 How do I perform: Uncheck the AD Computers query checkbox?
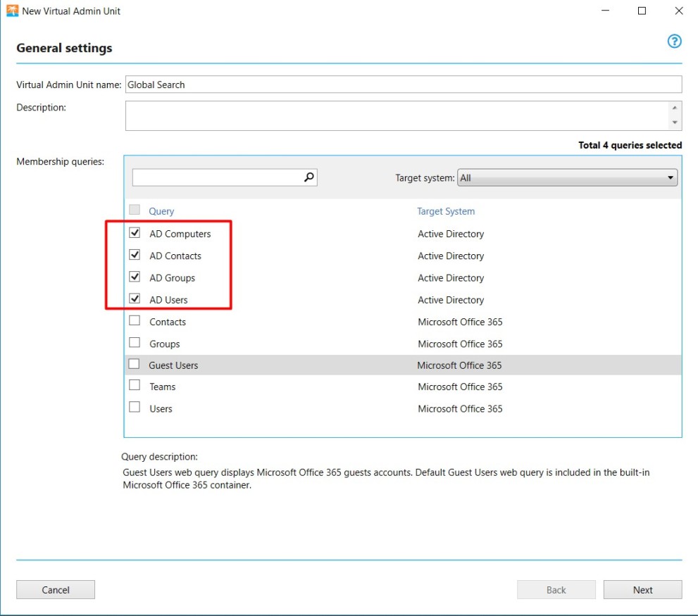(x=135, y=233)
